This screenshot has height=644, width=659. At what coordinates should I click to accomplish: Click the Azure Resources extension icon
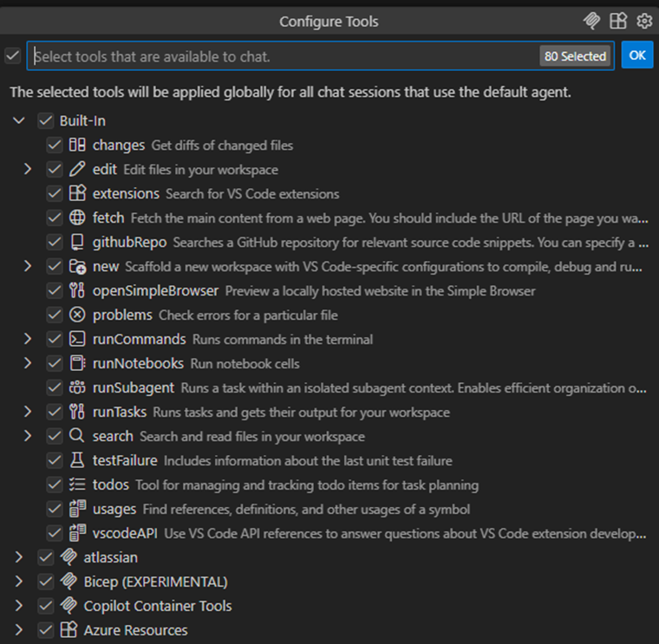coord(69,630)
